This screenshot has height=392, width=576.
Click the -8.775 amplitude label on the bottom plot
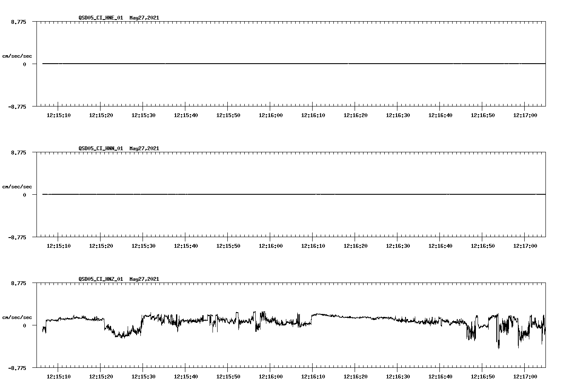tap(17, 369)
